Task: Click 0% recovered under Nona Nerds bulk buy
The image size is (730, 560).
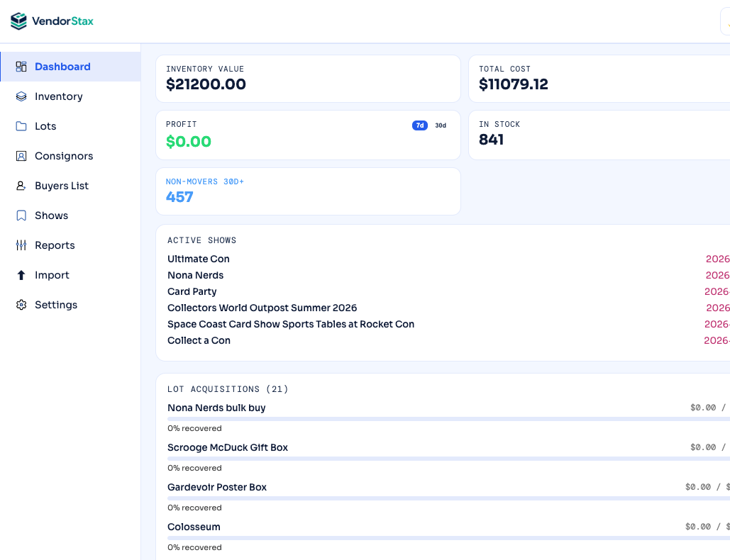Action: tap(194, 428)
